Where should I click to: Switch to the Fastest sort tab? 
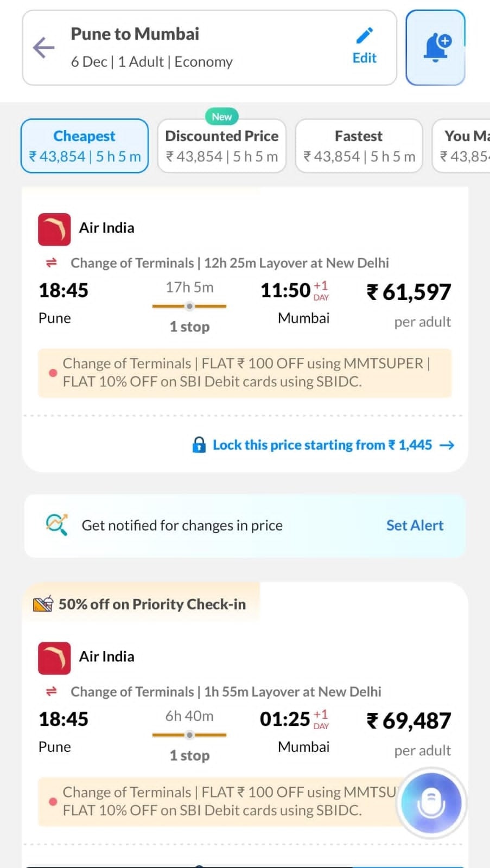coord(358,145)
